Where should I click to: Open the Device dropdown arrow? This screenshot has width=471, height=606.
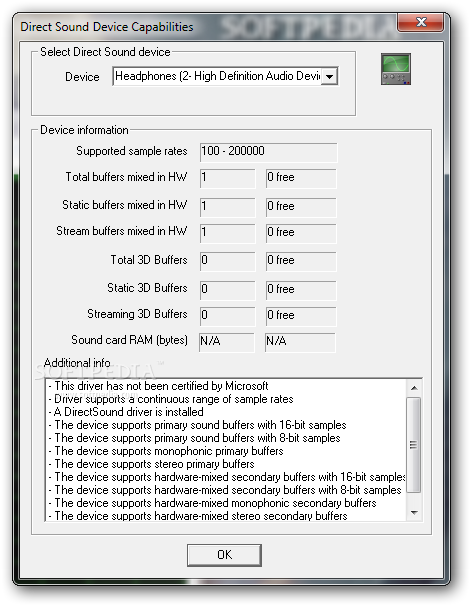(x=330, y=77)
